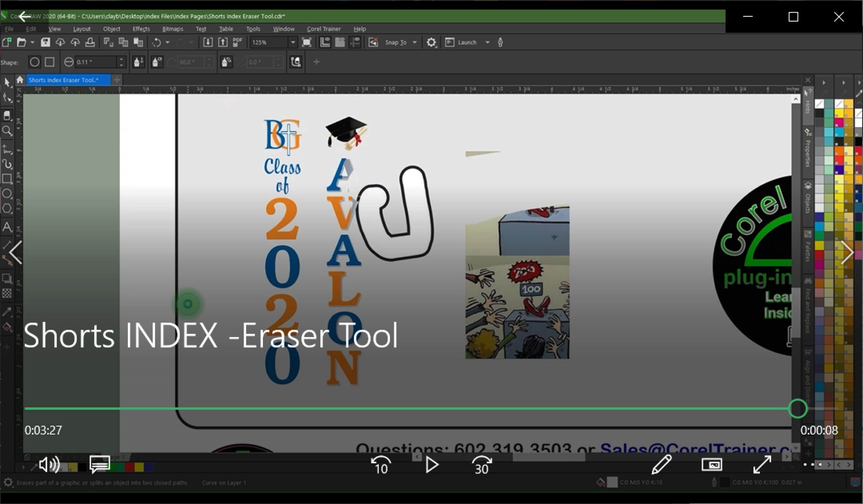
Task: Choose the round eraser nib shape
Action: pos(34,62)
